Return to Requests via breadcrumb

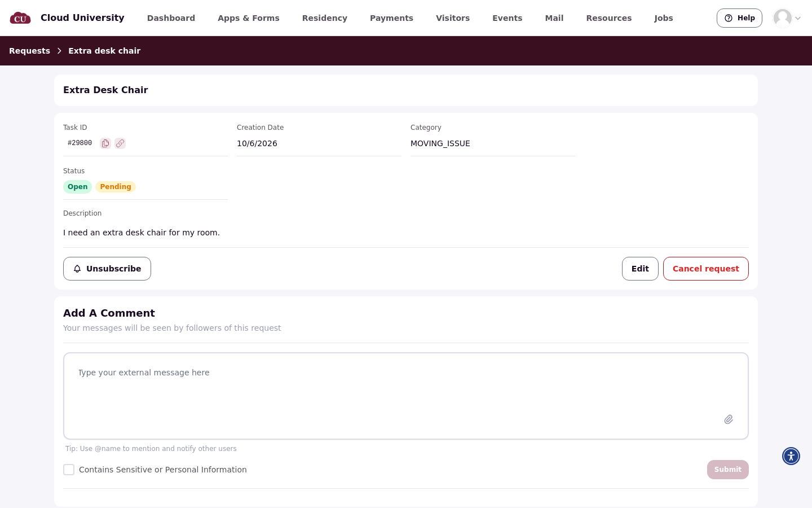click(x=29, y=51)
